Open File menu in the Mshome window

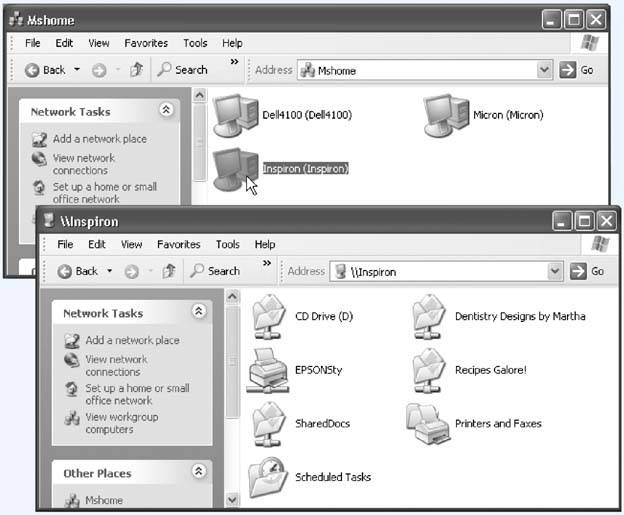pos(33,43)
